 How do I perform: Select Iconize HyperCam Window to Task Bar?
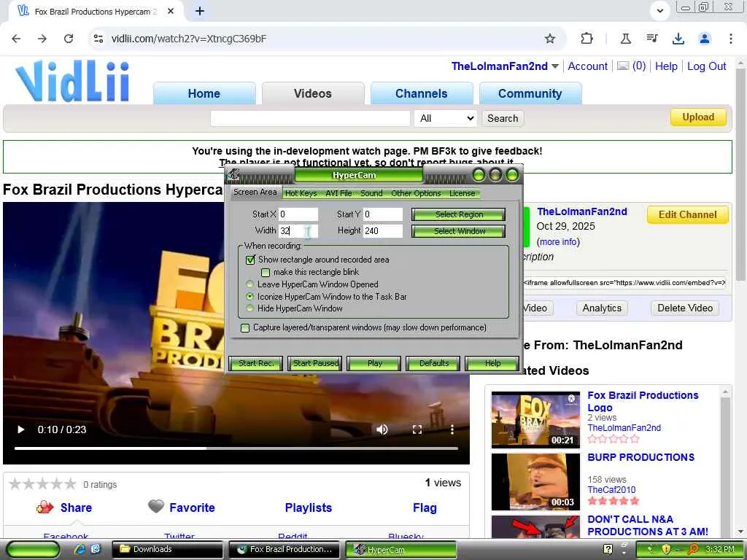click(249, 296)
